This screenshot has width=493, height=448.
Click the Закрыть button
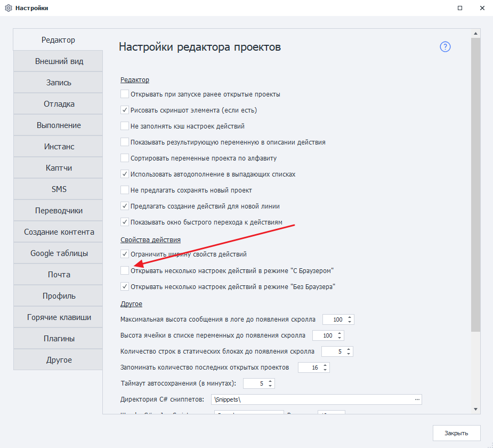coord(456,433)
